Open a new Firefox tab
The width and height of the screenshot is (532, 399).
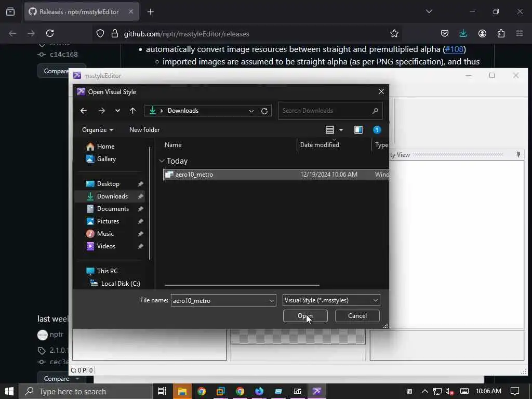150,12
